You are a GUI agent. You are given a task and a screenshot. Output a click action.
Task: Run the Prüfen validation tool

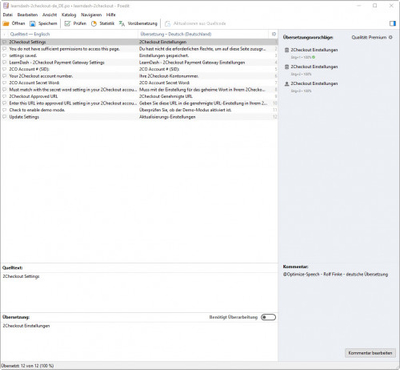coord(75,24)
